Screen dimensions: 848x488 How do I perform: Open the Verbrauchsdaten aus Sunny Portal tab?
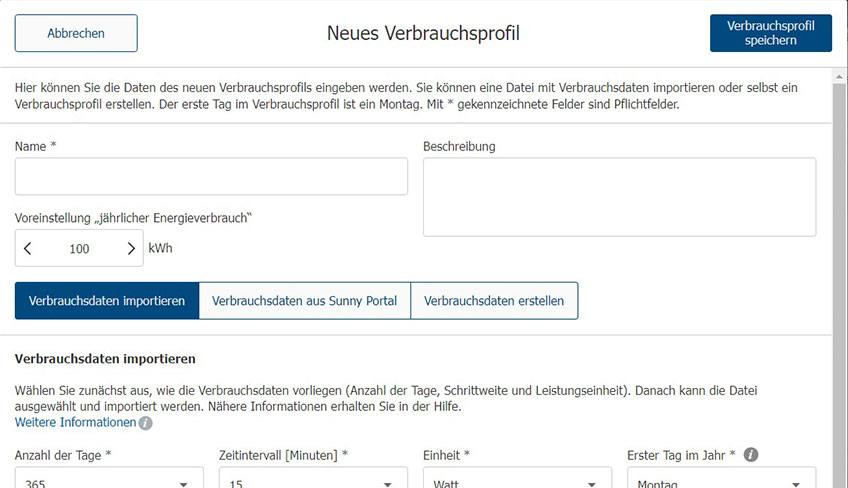click(304, 301)
